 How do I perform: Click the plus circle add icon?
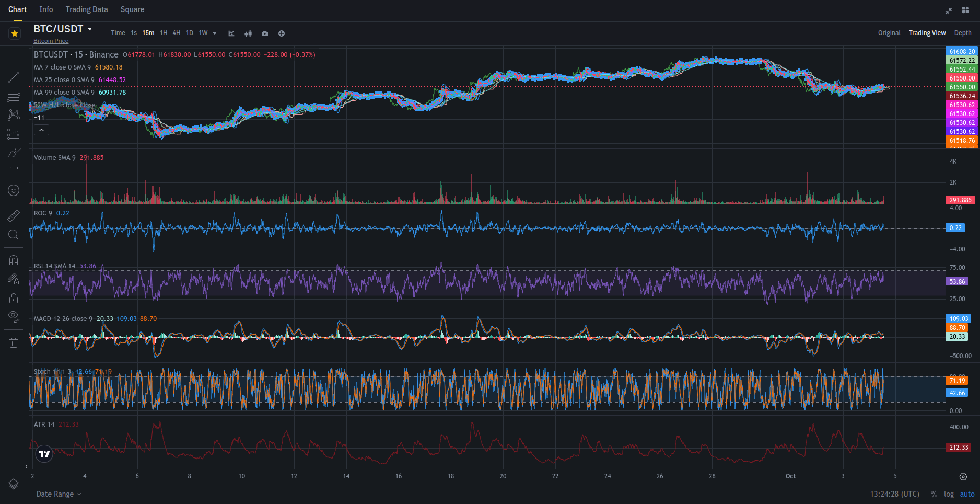[x=282, y=33]
